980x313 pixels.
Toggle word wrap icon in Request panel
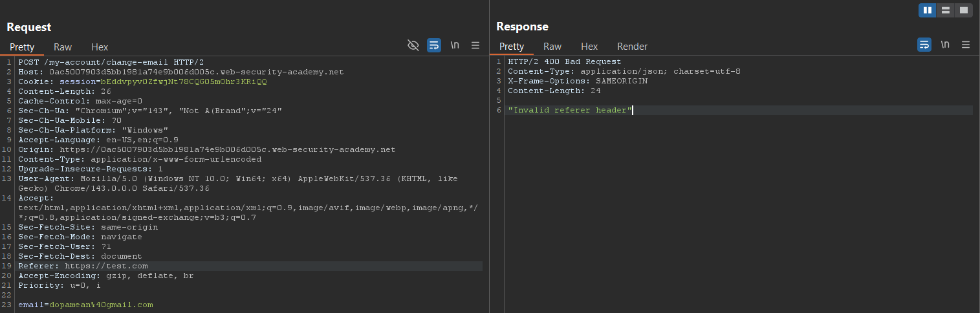pyautogui.click(x=434, y=45)
